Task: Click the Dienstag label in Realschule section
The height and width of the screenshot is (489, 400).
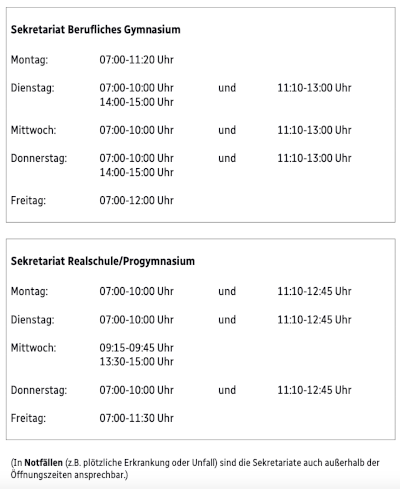Action: [32, 320]
